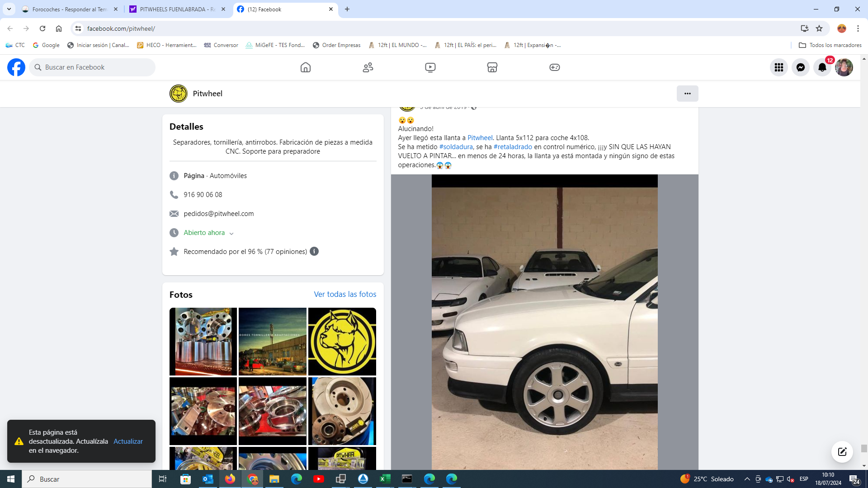The image size is (868, 488).
Task: Click the info icon next to opinions
Action: [x=314, y=251]
